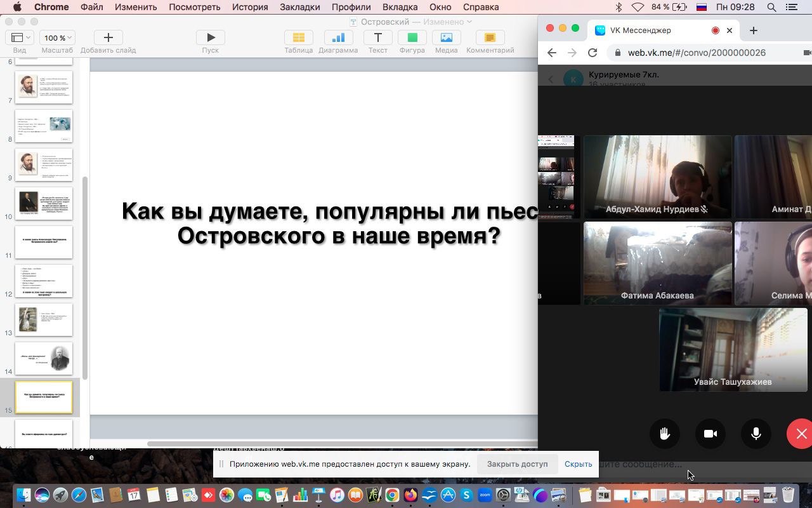Toggle the camera in VK call
Screen dimensions: 812x508
pyautogui.click(x=710, y=434)
